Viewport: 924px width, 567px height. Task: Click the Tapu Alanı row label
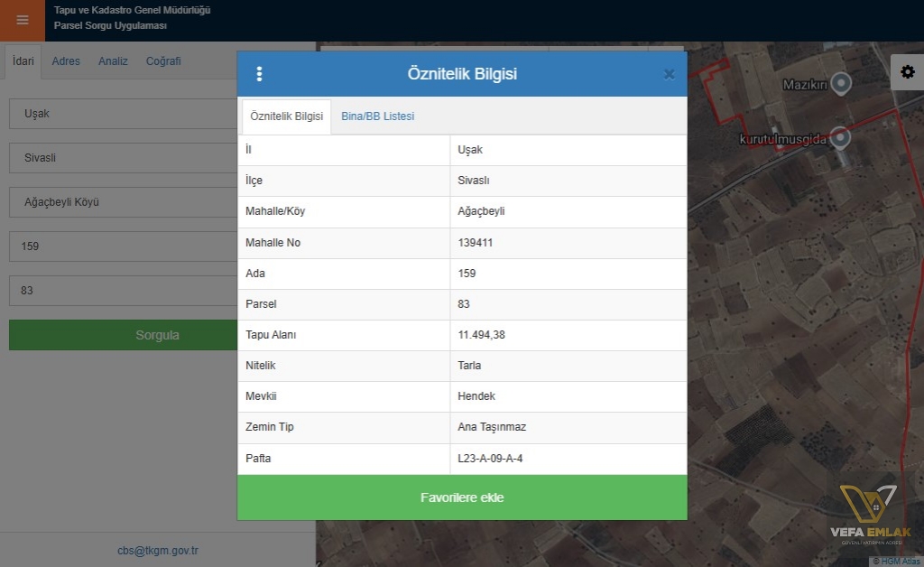pos(271,335)
